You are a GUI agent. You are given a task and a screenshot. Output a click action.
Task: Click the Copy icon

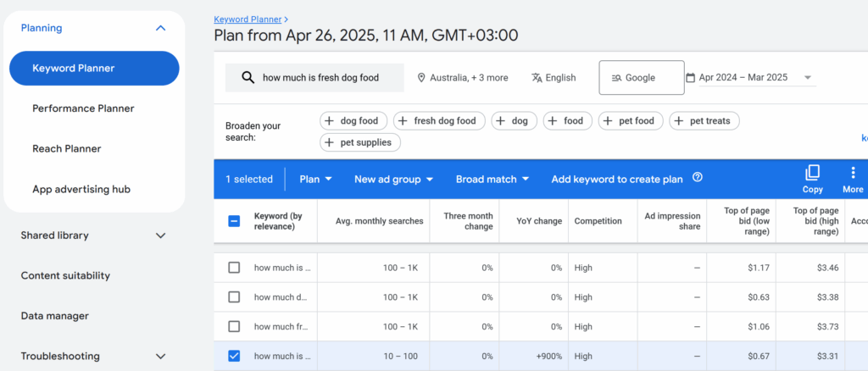812,173
